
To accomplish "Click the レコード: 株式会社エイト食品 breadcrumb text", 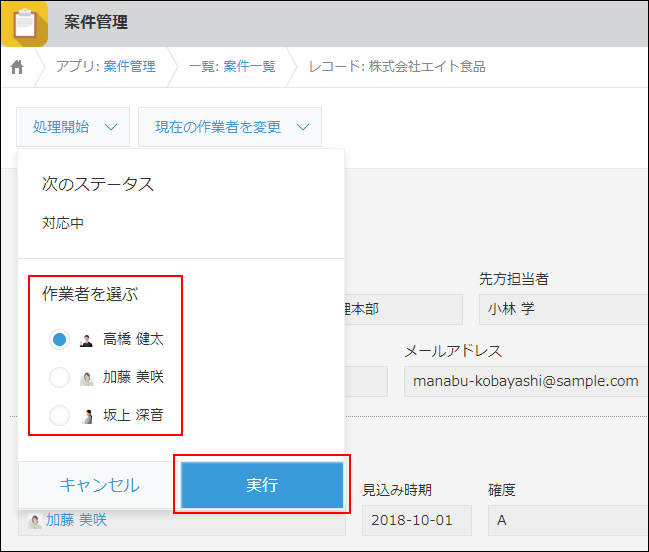I will click(397, 66).
